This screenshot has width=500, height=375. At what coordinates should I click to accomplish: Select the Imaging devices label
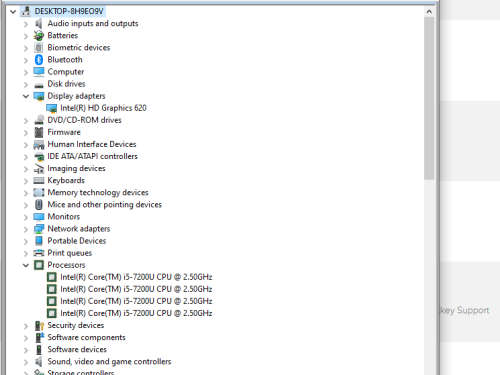76,169
